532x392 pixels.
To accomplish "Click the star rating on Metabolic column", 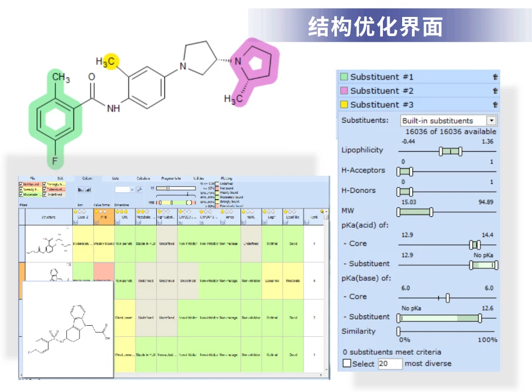I will [x=143, y=211].
